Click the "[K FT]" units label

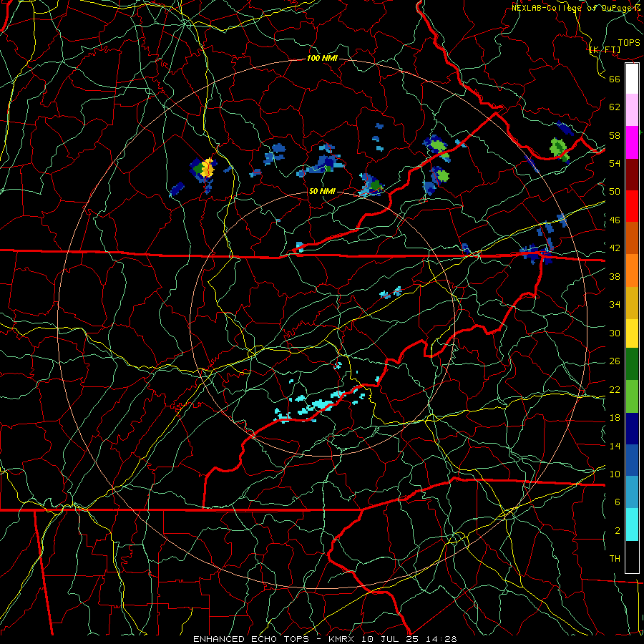coord(605,49)
